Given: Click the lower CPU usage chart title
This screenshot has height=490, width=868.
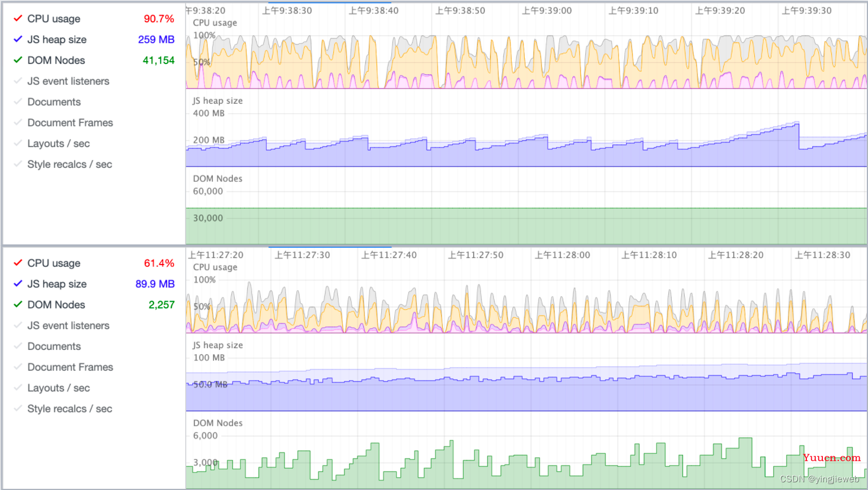Looking at the screenshot, I should (215, 268).
